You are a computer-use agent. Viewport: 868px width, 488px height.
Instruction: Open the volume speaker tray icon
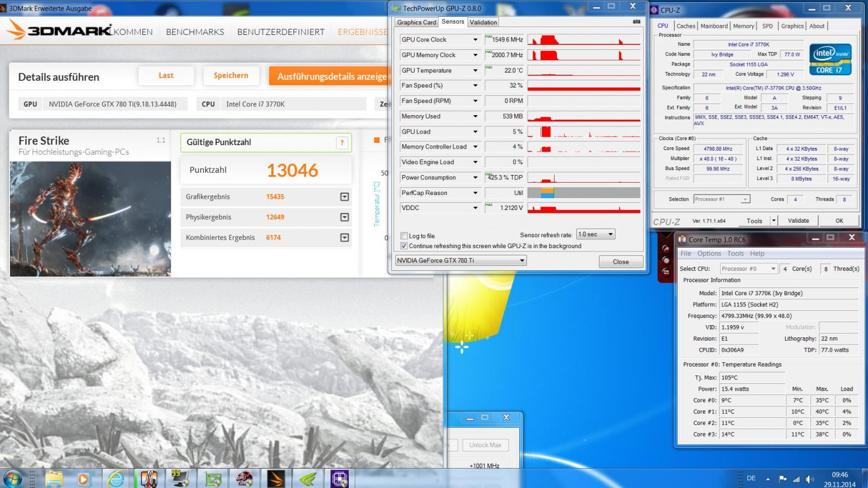[810, 479]
